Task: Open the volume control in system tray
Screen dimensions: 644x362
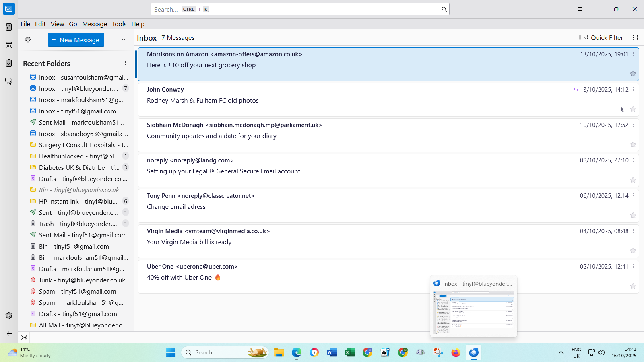Action: click(x=601, y=352)
